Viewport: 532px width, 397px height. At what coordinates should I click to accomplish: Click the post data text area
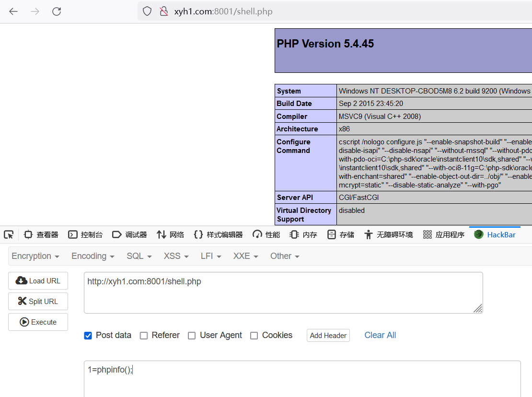302,379
